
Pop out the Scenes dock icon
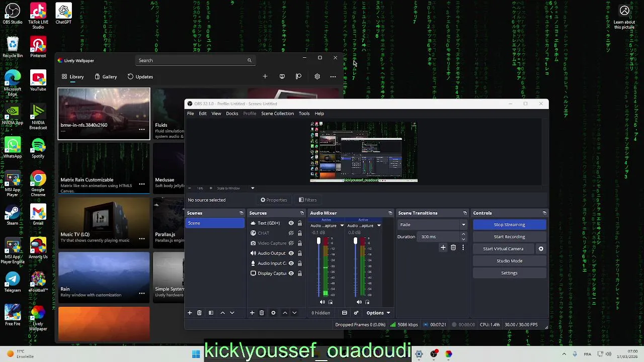tap(241, 213)
